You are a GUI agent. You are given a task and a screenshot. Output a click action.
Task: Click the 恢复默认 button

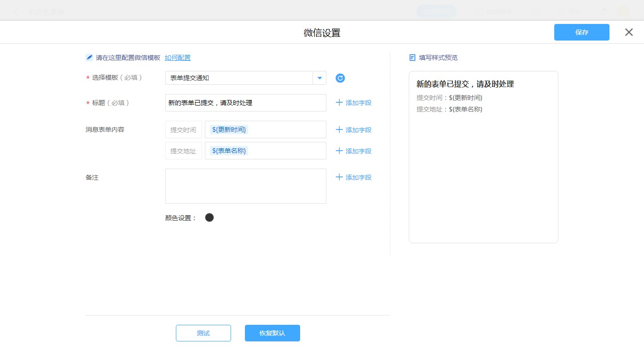point(272,333)
